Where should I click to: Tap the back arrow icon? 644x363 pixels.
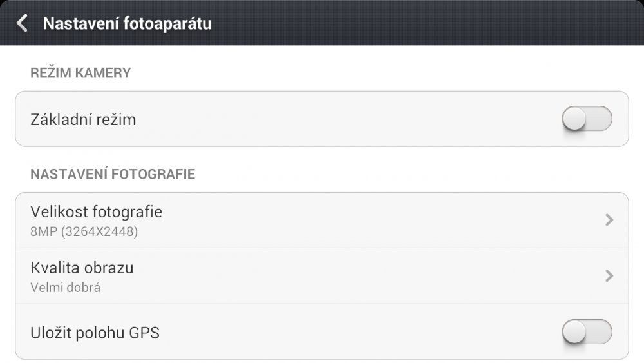(x=23, y=24)
